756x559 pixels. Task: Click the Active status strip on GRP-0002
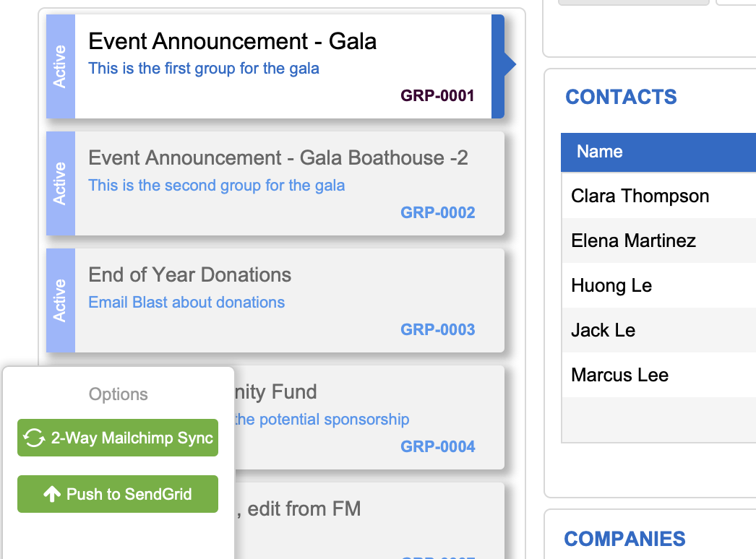[x=60, y=183]
